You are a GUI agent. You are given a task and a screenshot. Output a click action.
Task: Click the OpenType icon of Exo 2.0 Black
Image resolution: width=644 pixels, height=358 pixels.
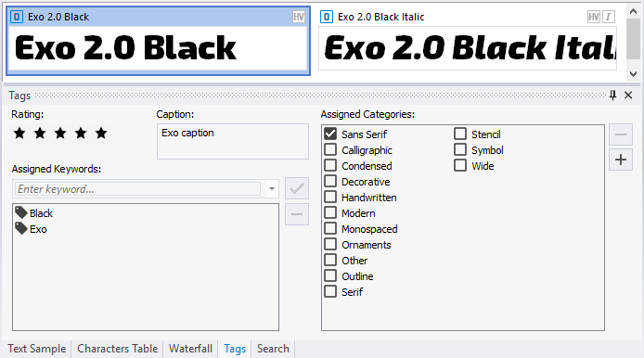(17, 17)
